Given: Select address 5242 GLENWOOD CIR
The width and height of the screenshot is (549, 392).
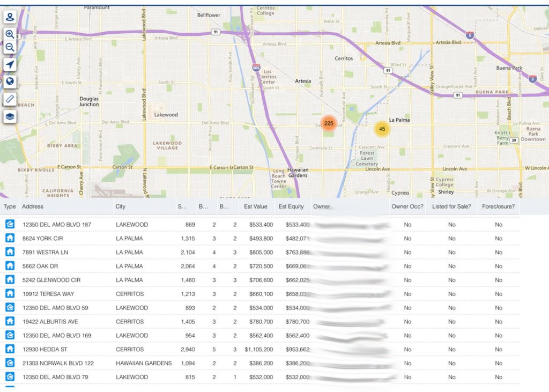Looking at the screenshot, I should point(51,280).
